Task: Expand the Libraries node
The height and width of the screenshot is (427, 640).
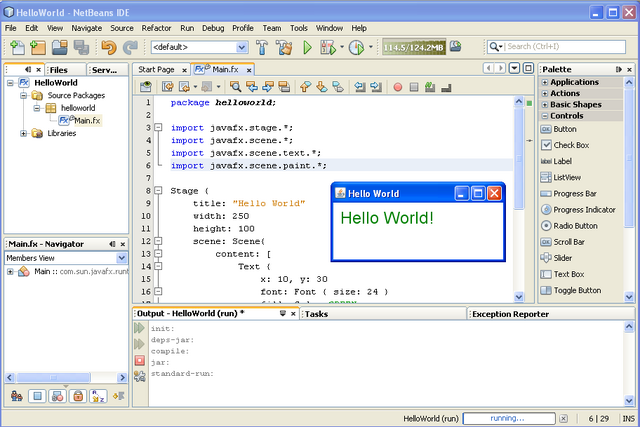Action: 23,133
